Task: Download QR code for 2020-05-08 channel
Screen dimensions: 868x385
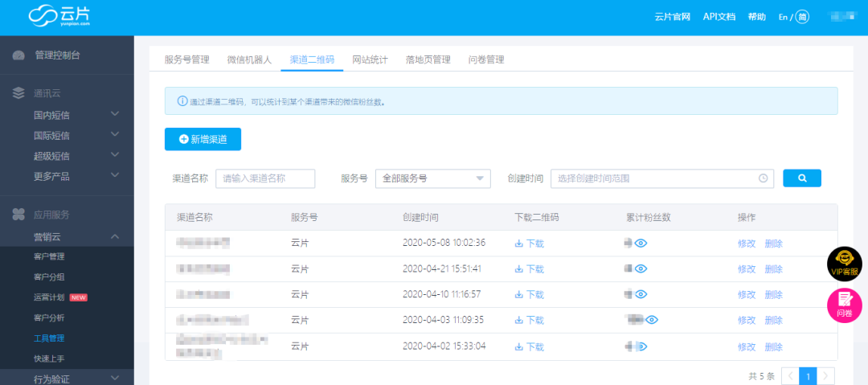Action: pyautogui.click(x=529, y=244)
